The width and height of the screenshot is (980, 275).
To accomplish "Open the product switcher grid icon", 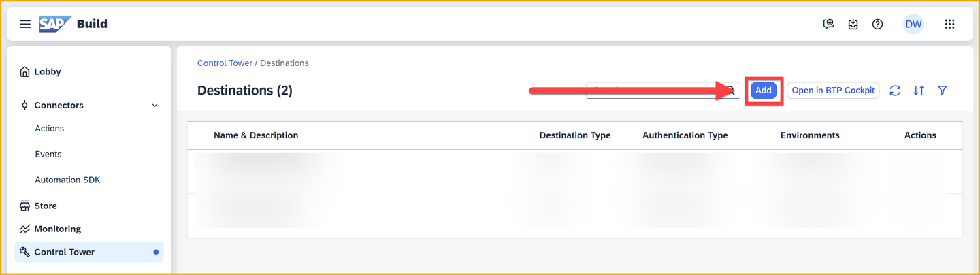I will 949,24.
